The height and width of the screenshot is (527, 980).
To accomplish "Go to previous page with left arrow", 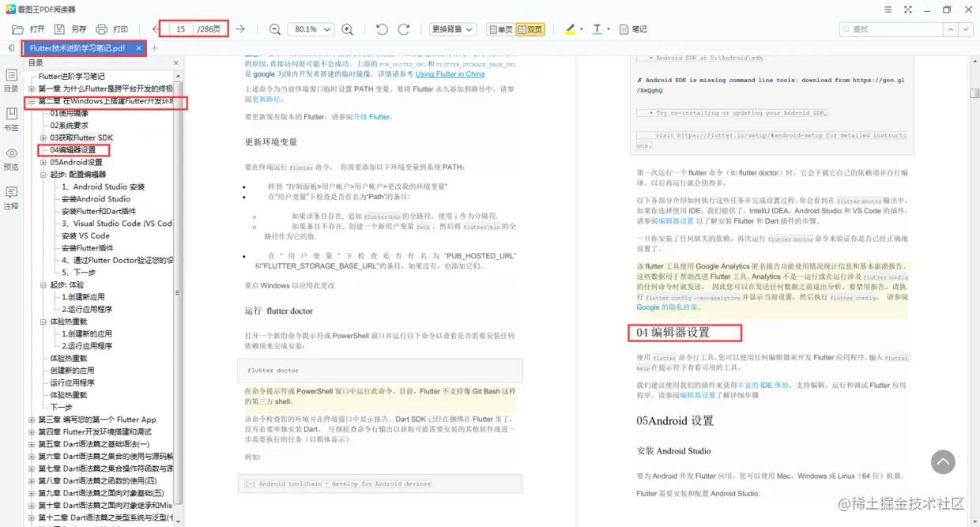I will pos(156,29).
